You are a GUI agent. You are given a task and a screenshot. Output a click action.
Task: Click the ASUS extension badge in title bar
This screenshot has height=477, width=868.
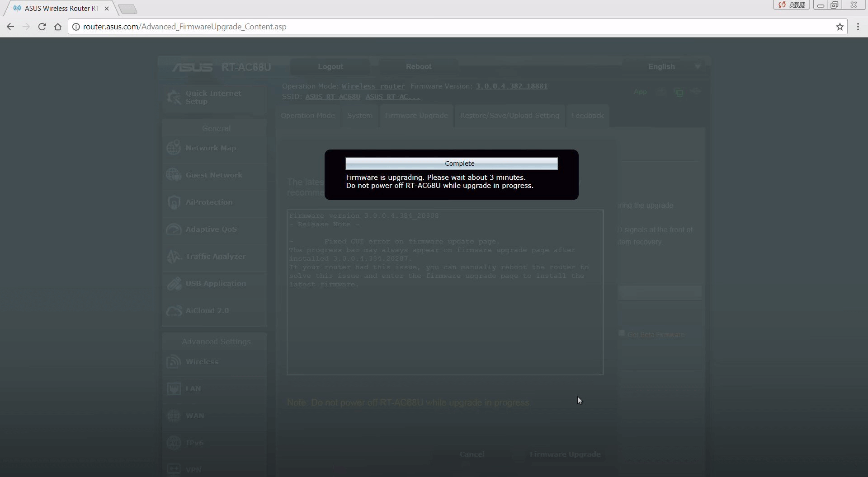[x=792, y=5]
